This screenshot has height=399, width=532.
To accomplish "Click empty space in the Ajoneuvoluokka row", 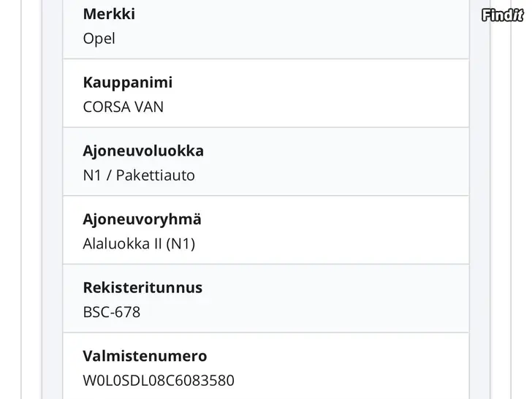I will point(329,163).
